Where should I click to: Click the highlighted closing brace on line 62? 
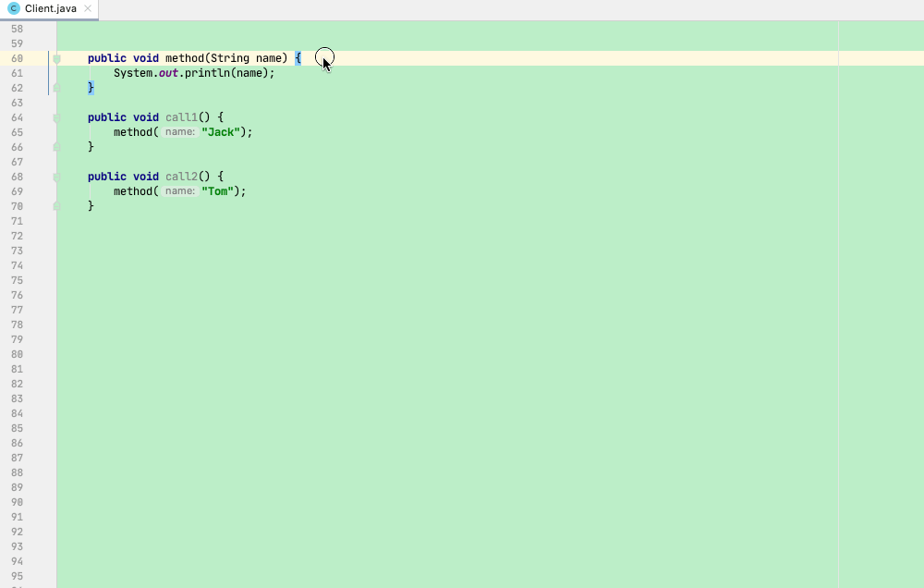[91, 88]
